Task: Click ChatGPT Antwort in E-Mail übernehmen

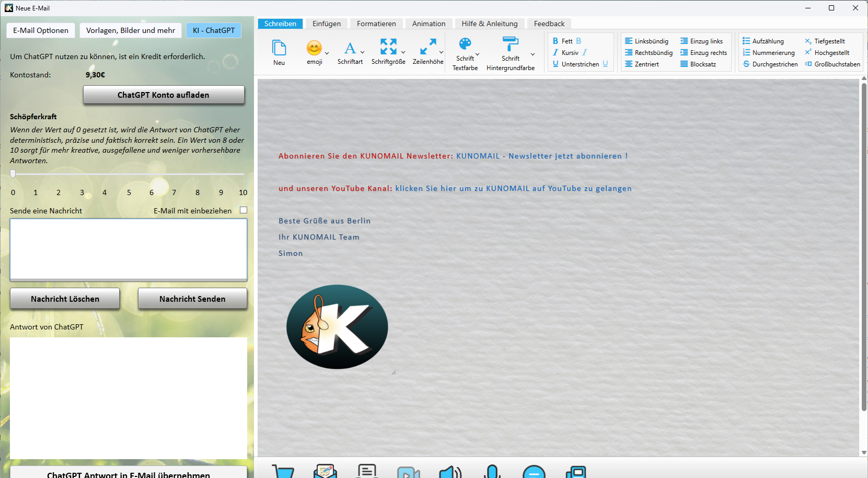Action: (x=129, y=473)
